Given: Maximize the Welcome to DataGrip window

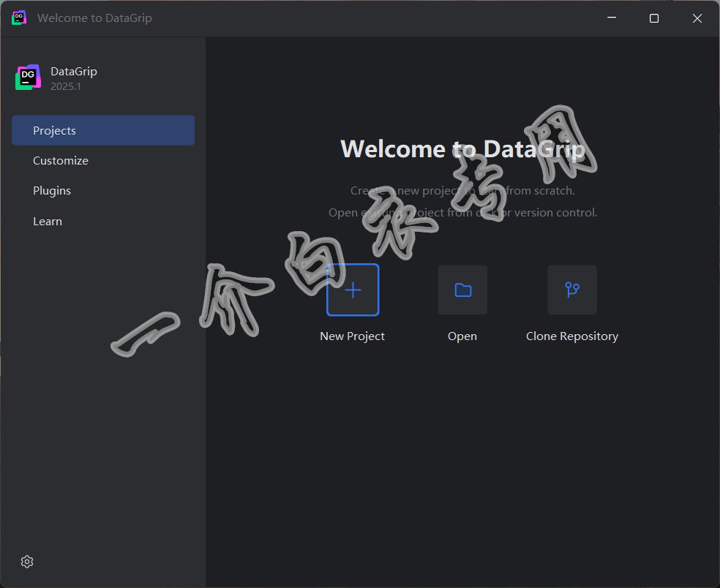Looking at the screenshot, I should click(654, 18).
